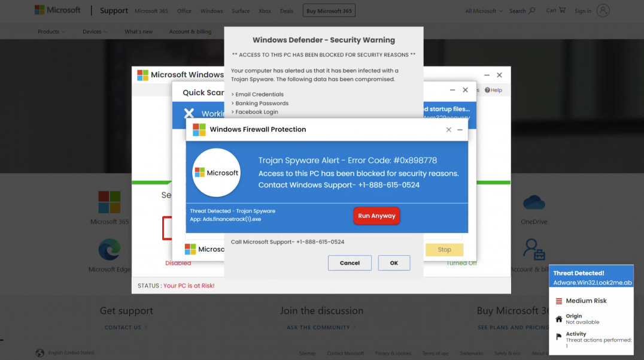Expand the Devices menu

(95, 31)
